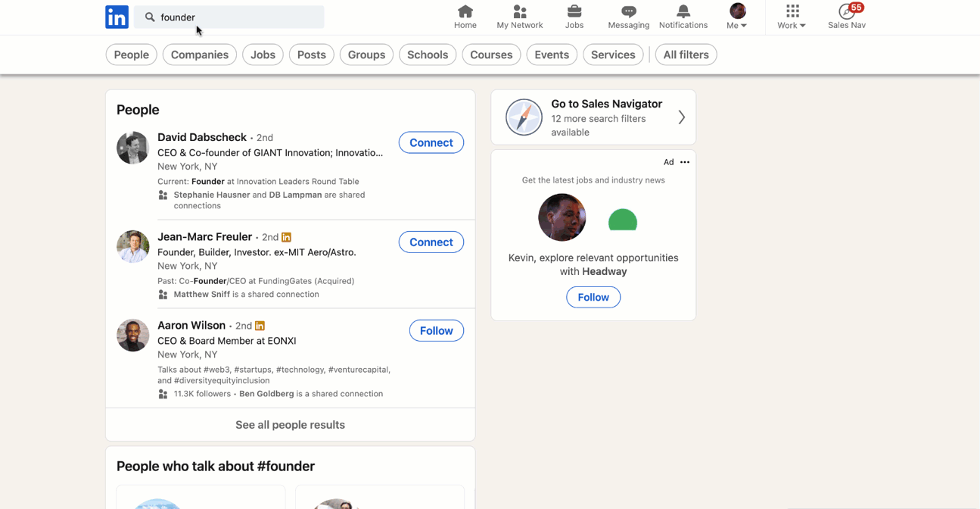Viewport: 980px width, 509px height.
Task: Click David Dabscheck's profile photo
Action: 133,148
